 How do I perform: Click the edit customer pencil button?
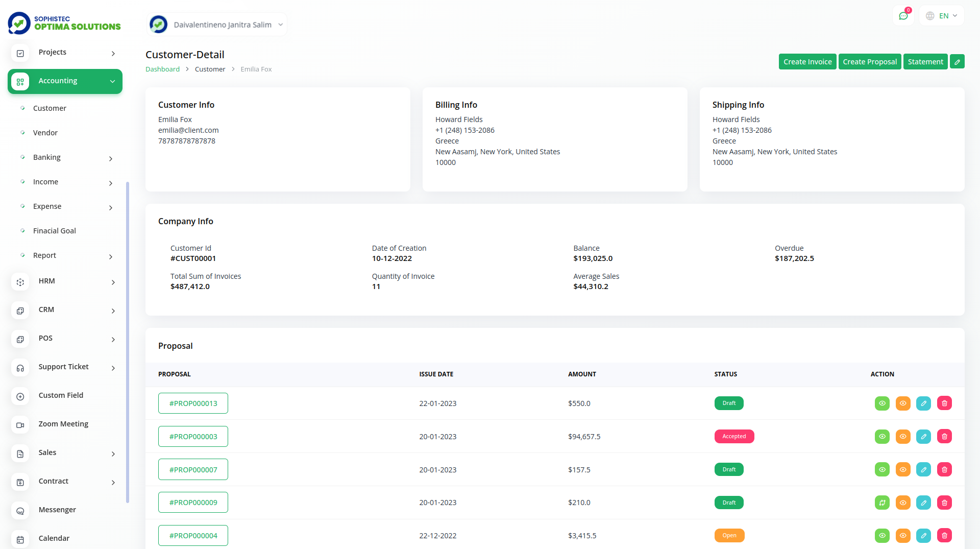coord(957,62)
